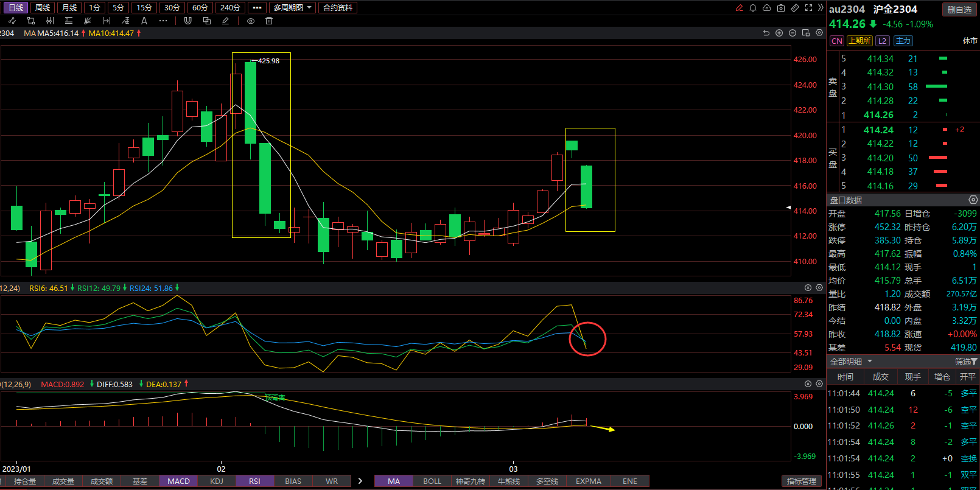The height and width of the screenshot is (490, 980).
Task: Select the KDJ sub-indicator tab
Action: coord(217,481)
